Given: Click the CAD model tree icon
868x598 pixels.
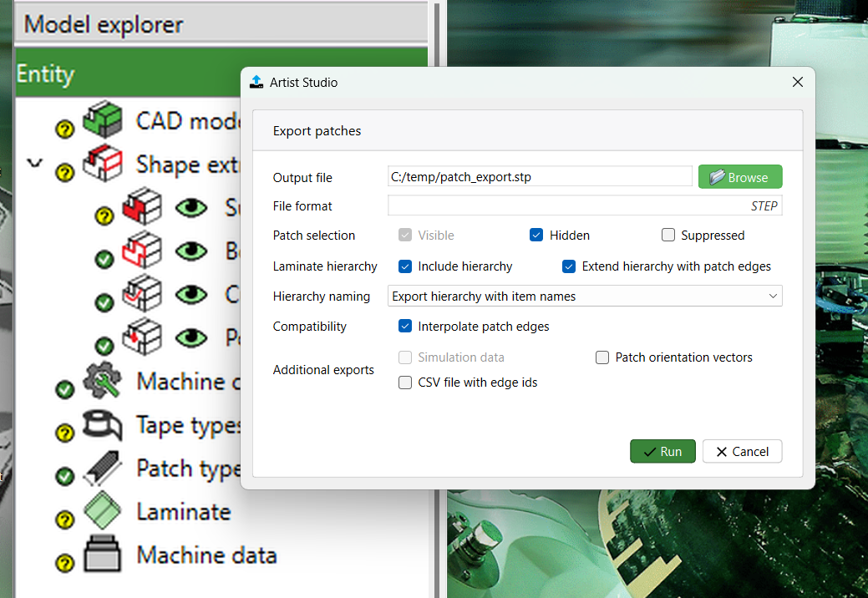Looking at the screenshot, I should pyautogui.click(x=103, y=120).
